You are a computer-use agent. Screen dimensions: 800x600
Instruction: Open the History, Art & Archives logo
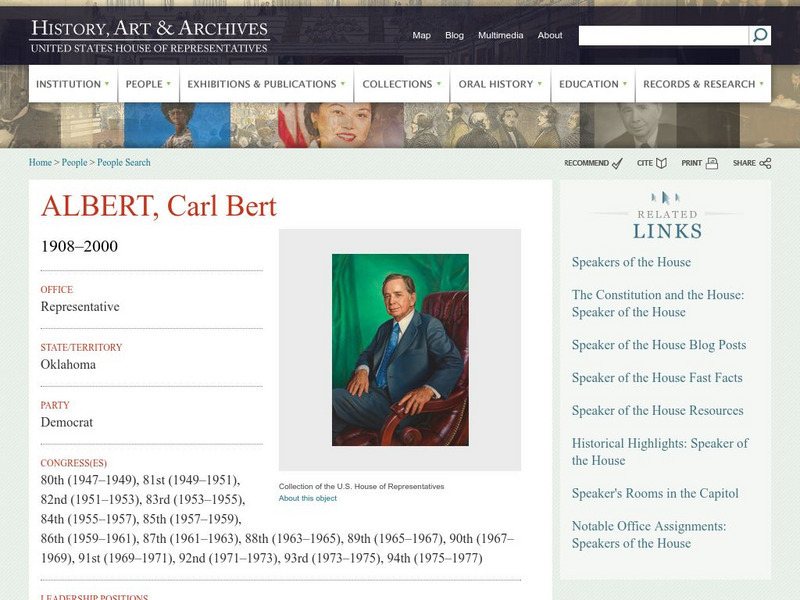click(150, 36)
